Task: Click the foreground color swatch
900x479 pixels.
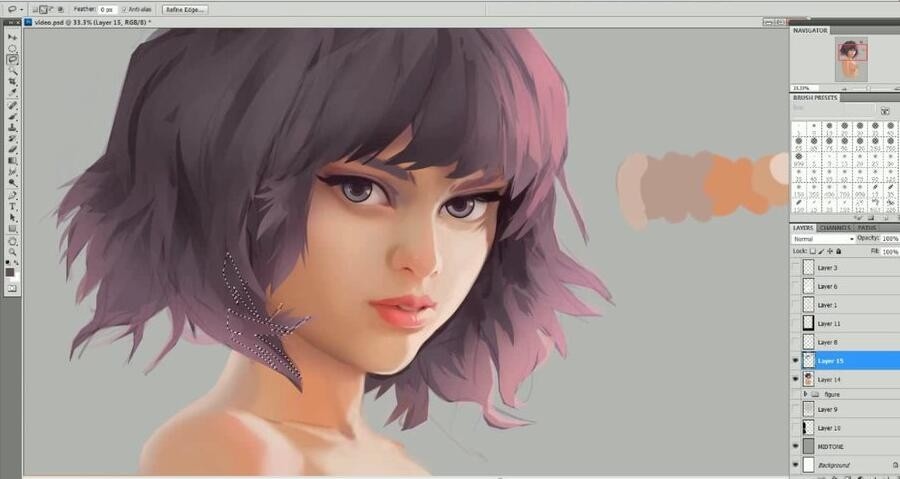Action: click(10, 272)
